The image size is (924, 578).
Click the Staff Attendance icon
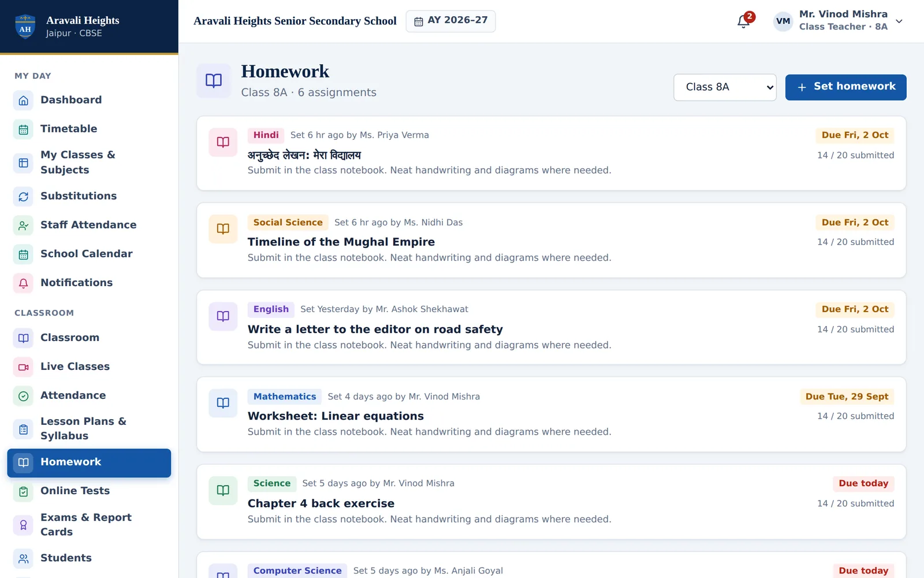pyautogui.click(x=23, y=225)
